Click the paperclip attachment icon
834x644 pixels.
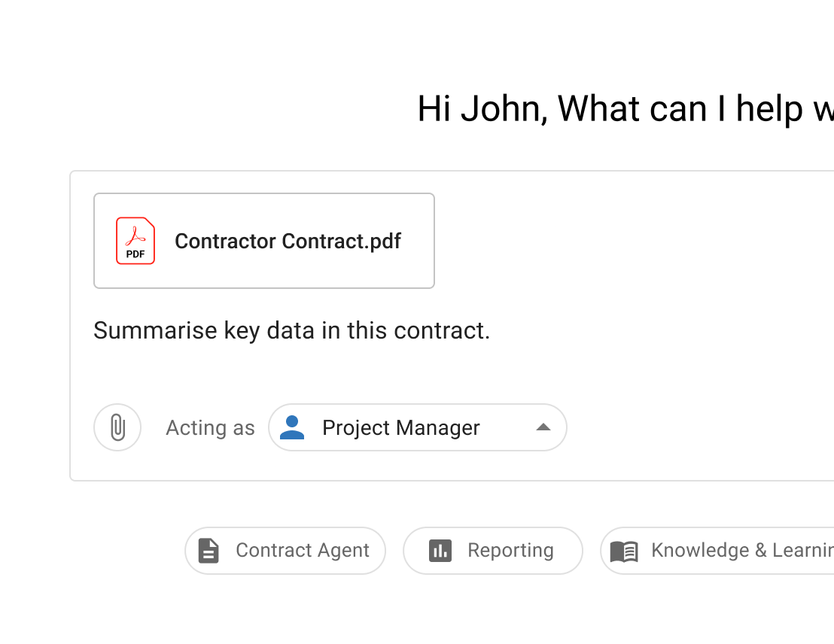117,427
